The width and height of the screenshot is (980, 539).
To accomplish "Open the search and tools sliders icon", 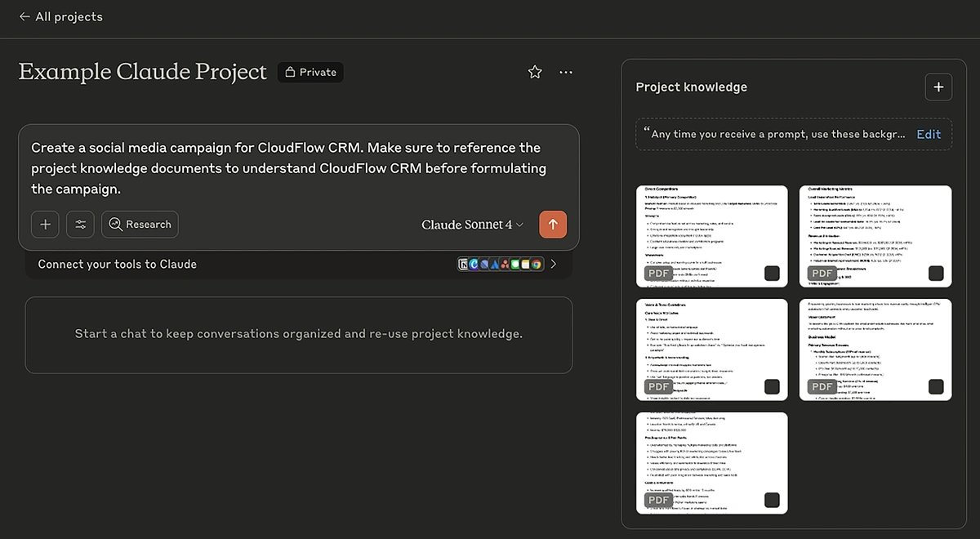I will click(x=81, y=225).
